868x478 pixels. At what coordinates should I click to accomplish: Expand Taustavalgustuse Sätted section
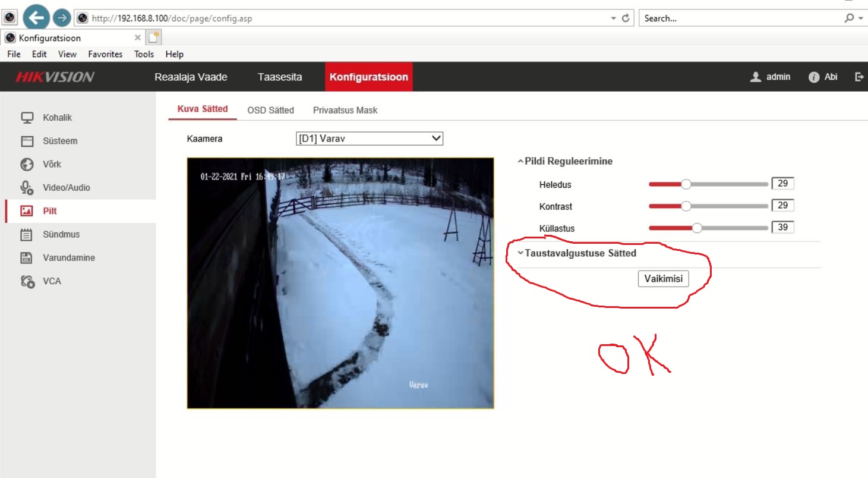point(576,253)
